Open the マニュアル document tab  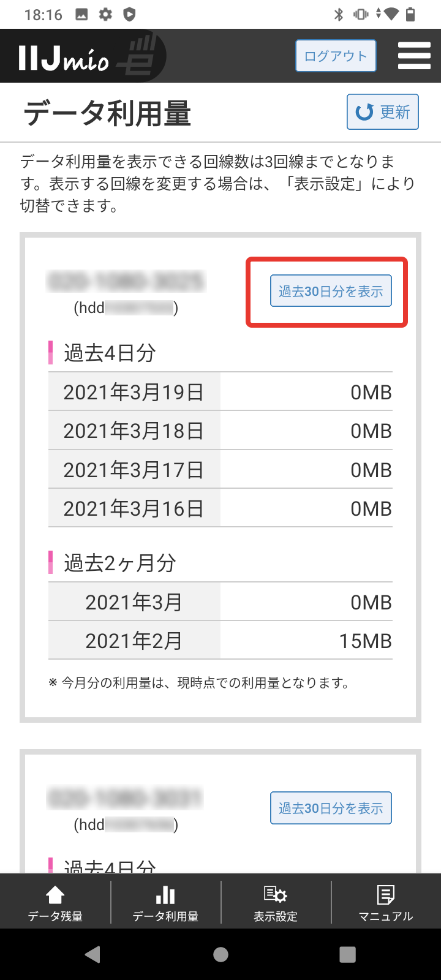[x=386, y=903]
